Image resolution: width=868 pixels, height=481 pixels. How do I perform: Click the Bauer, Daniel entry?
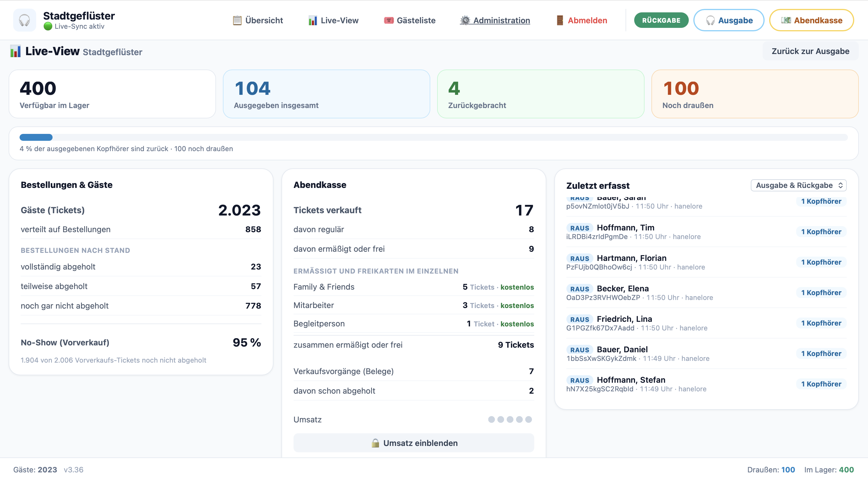[706, 354]
